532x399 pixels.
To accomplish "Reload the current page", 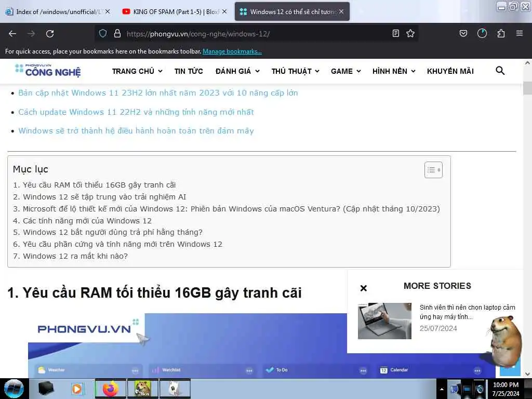I will (x=50, y=34).
